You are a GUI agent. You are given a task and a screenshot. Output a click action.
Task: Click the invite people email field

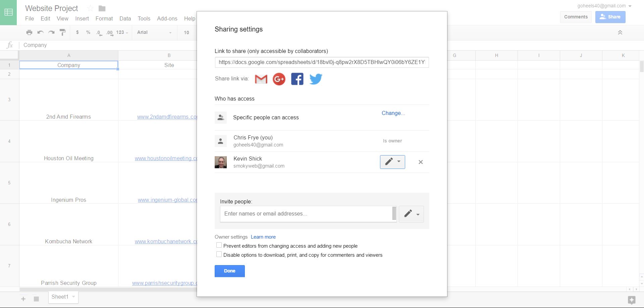[308, 214]
